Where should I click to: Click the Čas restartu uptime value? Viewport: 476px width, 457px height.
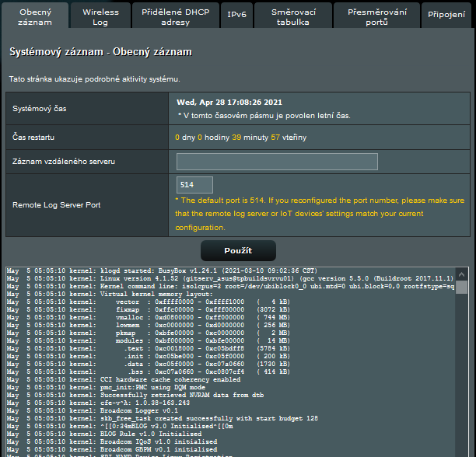pyautogui.click(x=241, y=138)
